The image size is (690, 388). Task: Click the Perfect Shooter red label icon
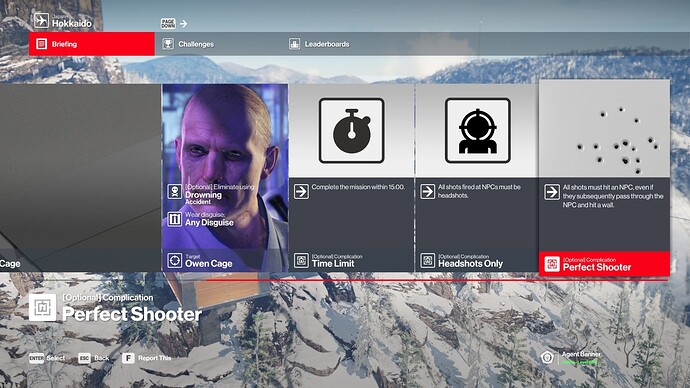(x=552, y=264)
